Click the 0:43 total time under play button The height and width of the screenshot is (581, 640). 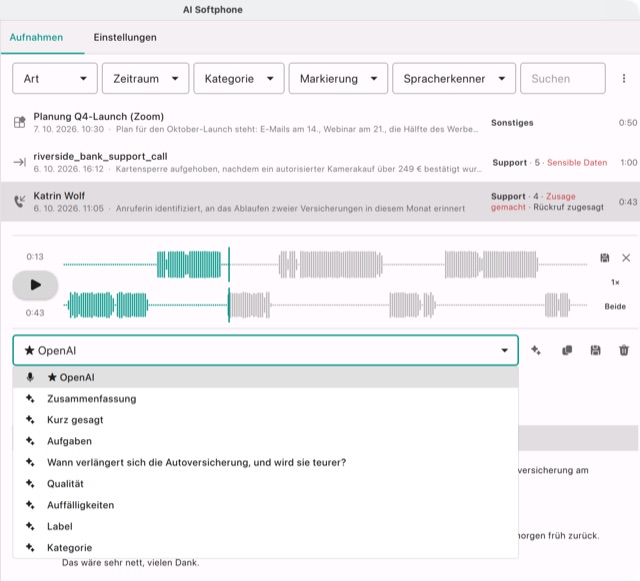35,313
